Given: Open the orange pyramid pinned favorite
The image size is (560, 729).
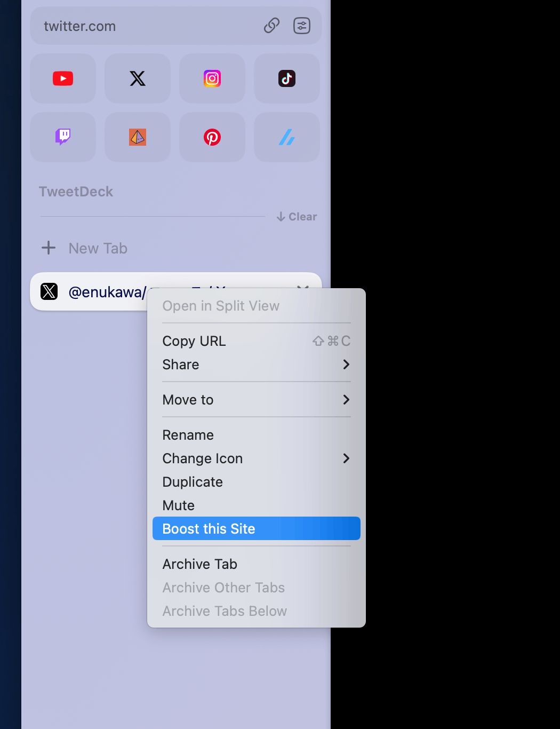Looking at the screenshot, I should pyautogui.click(x=138, y=137).
